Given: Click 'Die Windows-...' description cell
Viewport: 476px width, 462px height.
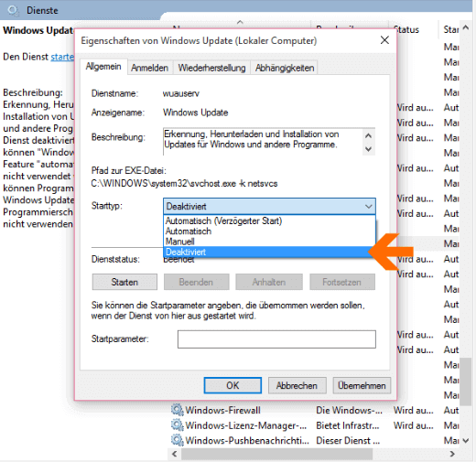Looking at the screenshot, I should 349,410.
